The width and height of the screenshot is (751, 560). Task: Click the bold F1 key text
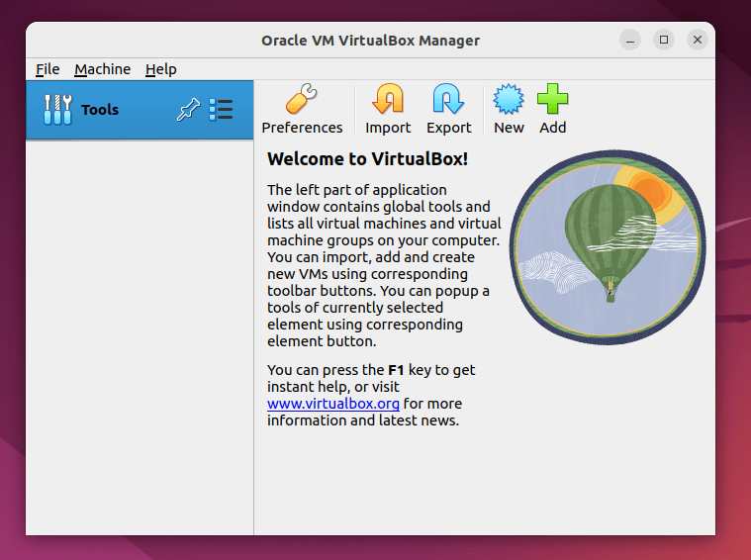[x=396, y=370]
